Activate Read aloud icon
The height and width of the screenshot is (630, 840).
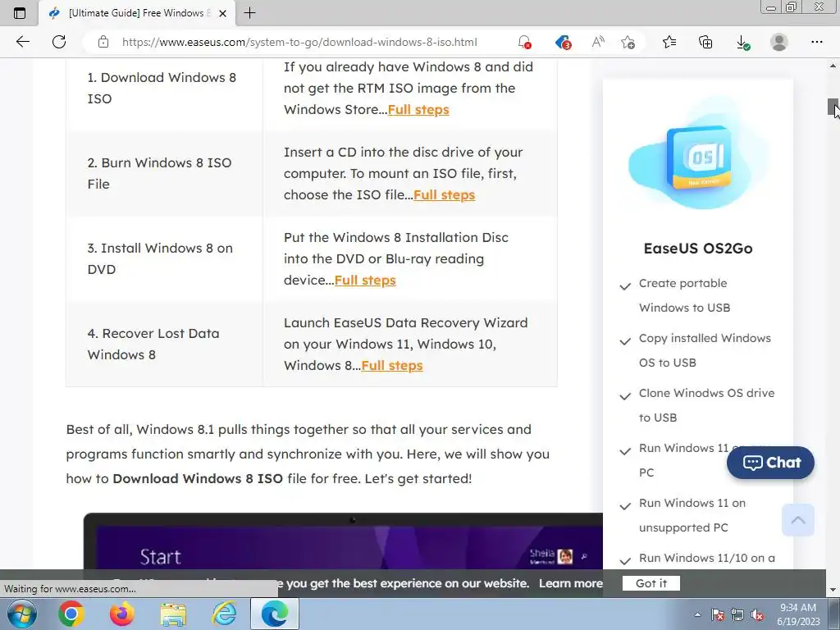[x=598, y=42]
